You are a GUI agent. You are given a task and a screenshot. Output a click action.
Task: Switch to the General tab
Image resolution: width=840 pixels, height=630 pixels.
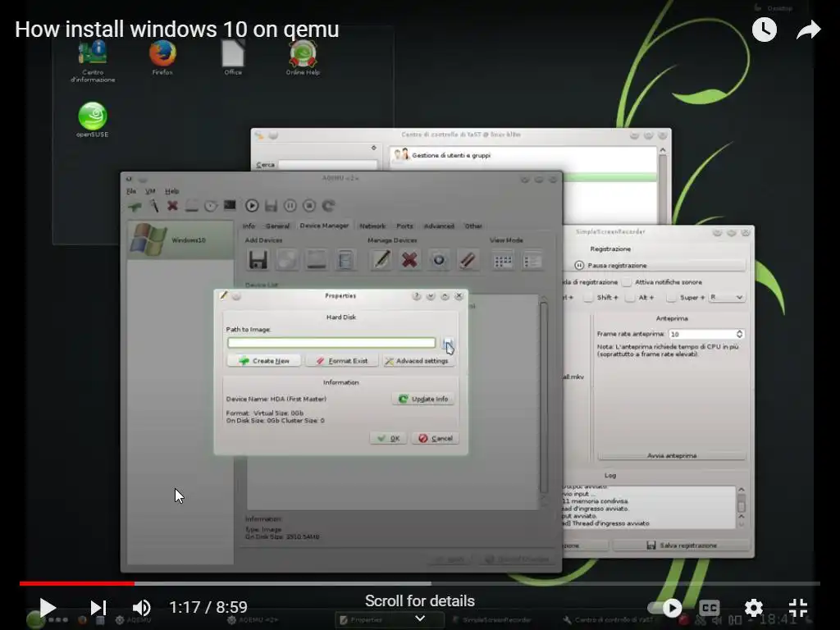[277, 226]
